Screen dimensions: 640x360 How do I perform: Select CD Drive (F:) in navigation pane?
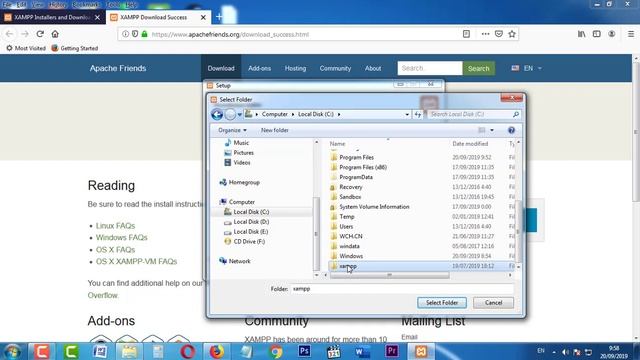tap(249, 241)
